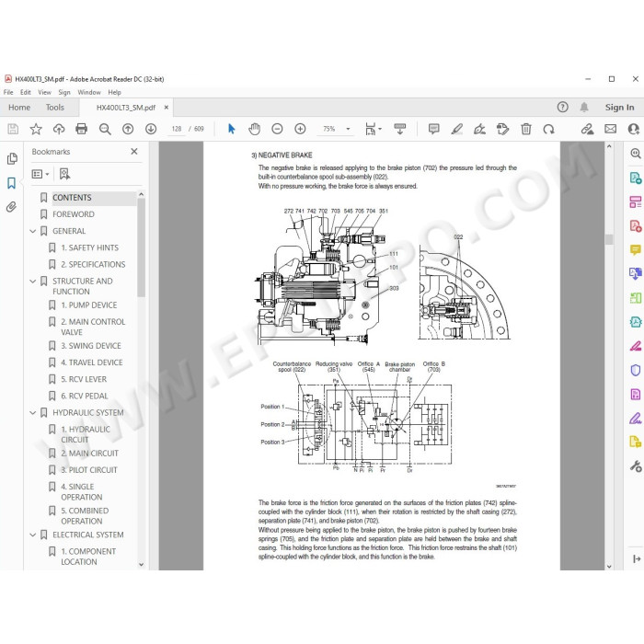Open 4. TRAVEL DEVICE bookmark
The image size is (644, 644).
pos(92,362)
